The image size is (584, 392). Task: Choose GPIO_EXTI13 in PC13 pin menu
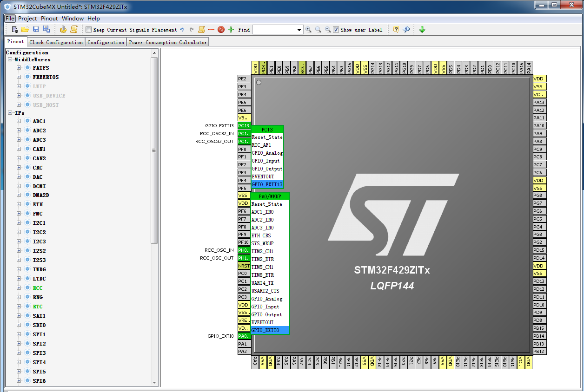267,184
